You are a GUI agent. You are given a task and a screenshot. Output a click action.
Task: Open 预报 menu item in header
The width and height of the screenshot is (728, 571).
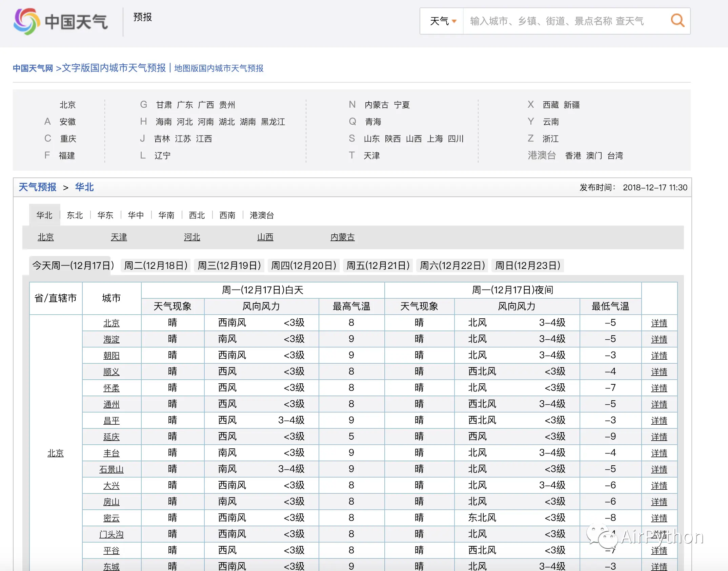(142, 17)
